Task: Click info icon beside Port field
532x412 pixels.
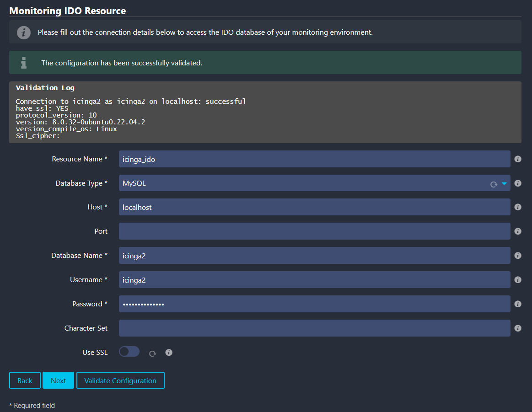Action: click(518, 231)
